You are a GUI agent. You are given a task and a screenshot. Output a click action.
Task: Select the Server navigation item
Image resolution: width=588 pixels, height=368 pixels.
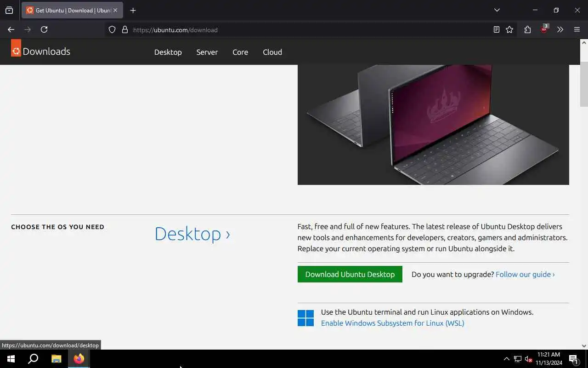[207, 52]
